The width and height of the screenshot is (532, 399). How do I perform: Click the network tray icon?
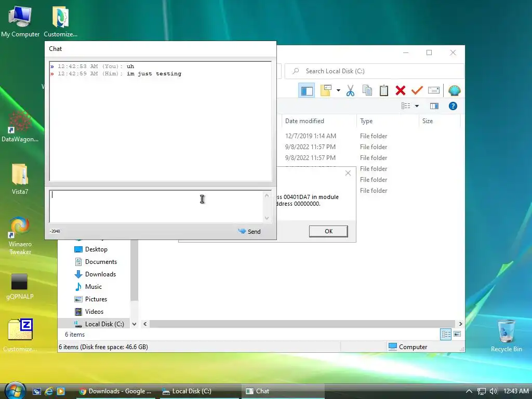[x=481, y=391]
